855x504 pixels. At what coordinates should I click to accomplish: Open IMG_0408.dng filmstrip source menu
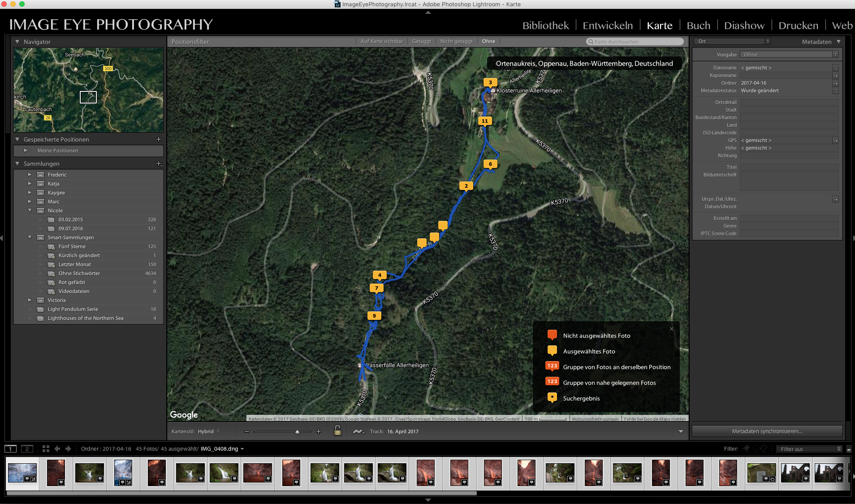click(222, 448)
